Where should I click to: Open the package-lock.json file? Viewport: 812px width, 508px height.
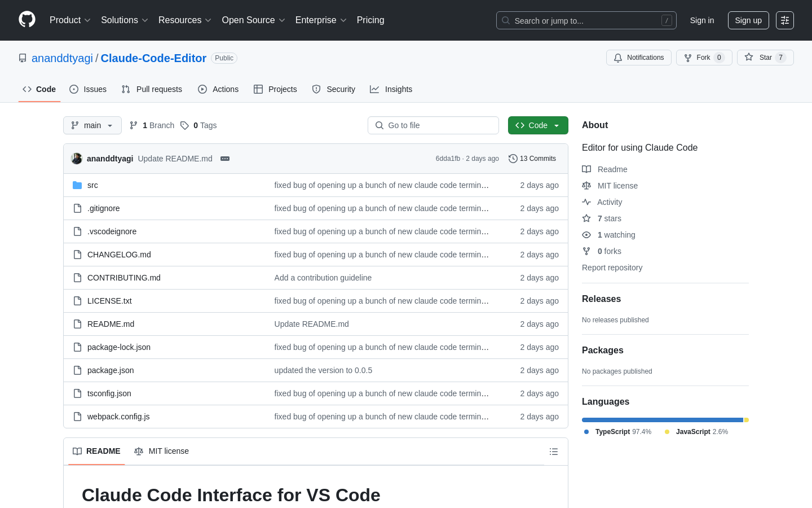tap(119, 347)
